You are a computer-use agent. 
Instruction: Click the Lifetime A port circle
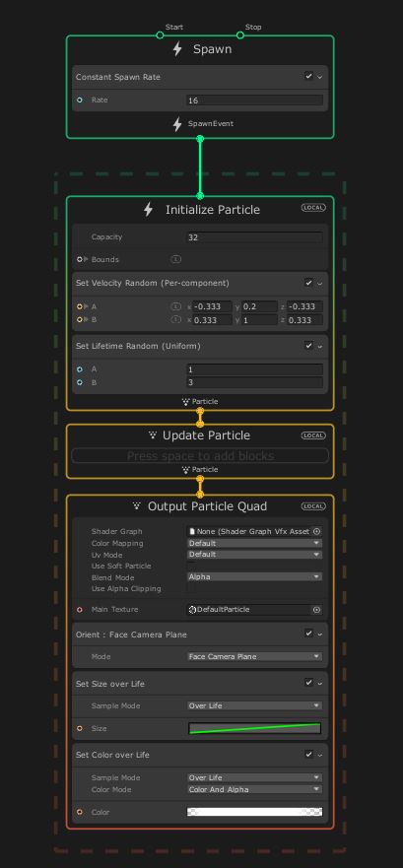point(80,369)
